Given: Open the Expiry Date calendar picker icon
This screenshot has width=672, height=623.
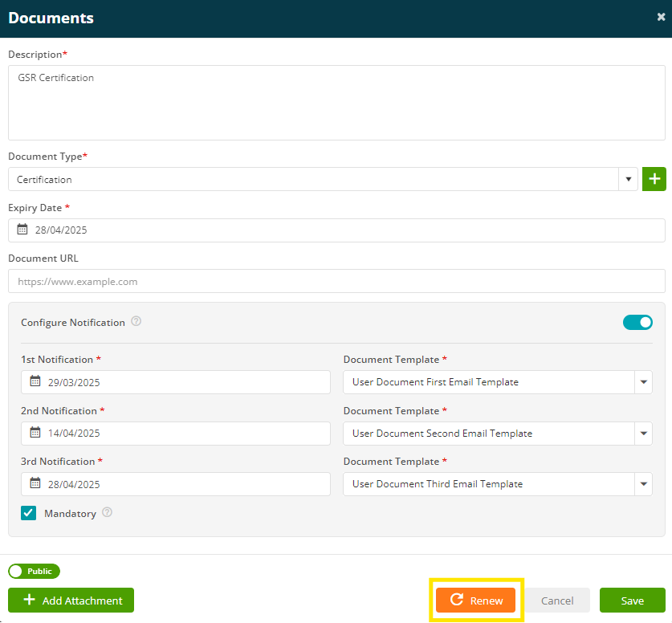Looking at the screenshot, I should point(22,230).
